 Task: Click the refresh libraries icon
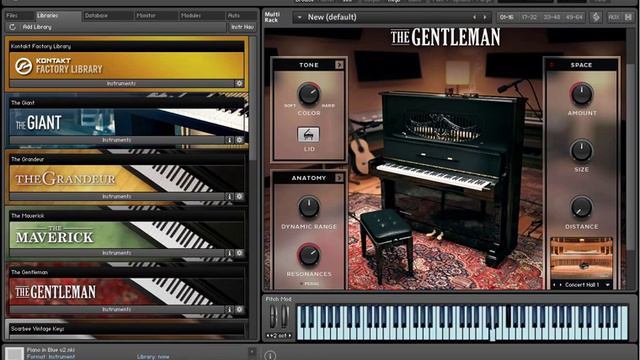tap(12, 27)
